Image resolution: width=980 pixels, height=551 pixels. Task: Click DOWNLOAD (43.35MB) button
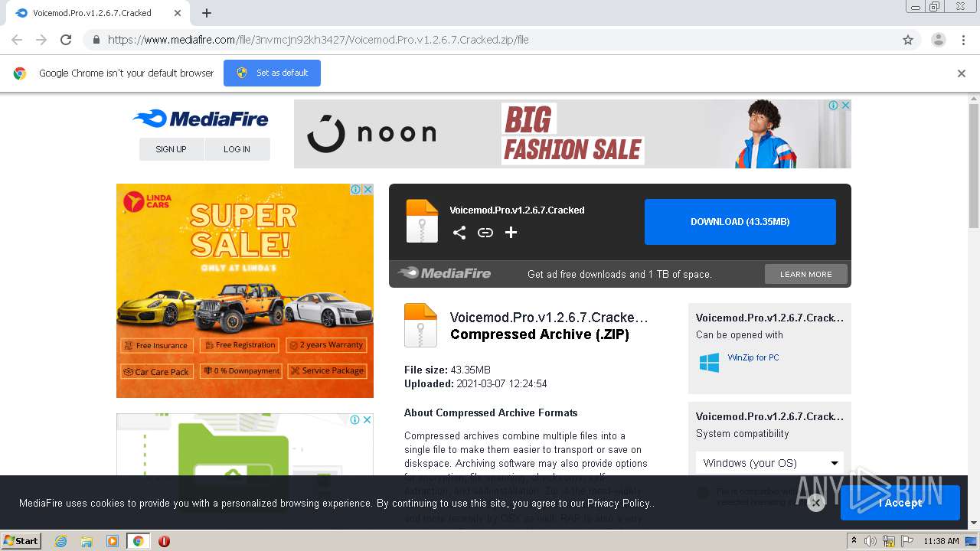tap(740, 222)
